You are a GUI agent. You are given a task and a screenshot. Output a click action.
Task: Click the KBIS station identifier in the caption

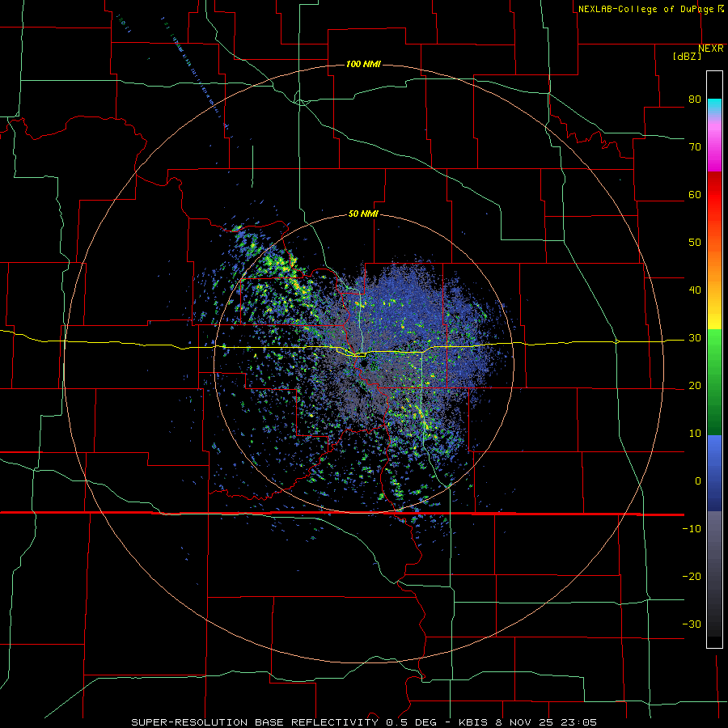click(x=473, y=722)
